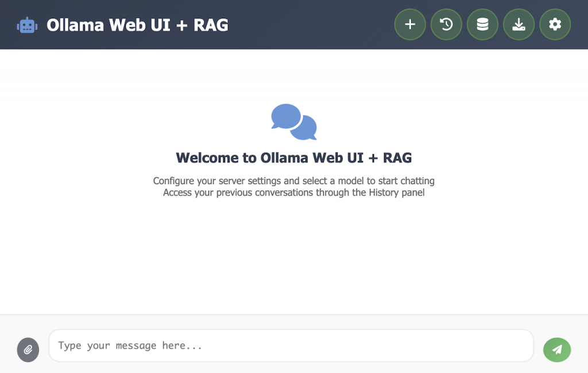
Task: Open settings with the gear icon
Action: (x=555, y=24)
